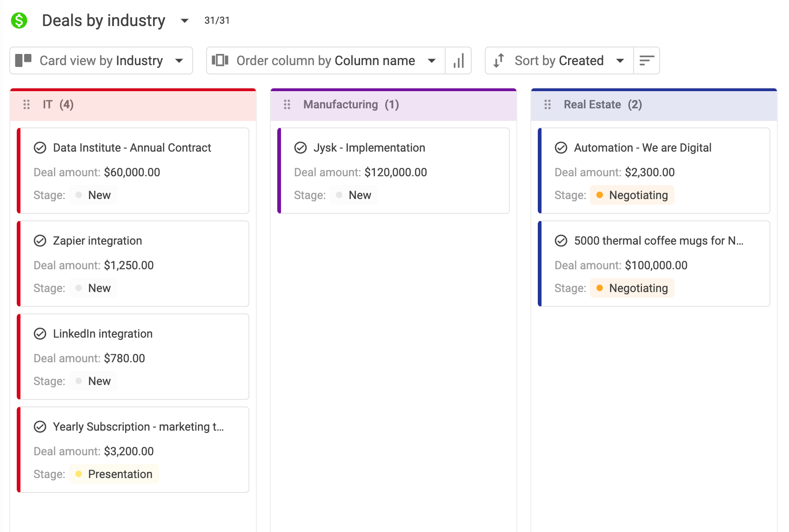This screenshot has height=532, width=789.
Task: Open Automation - We are Digital deal
Action: tap(642, 148)
